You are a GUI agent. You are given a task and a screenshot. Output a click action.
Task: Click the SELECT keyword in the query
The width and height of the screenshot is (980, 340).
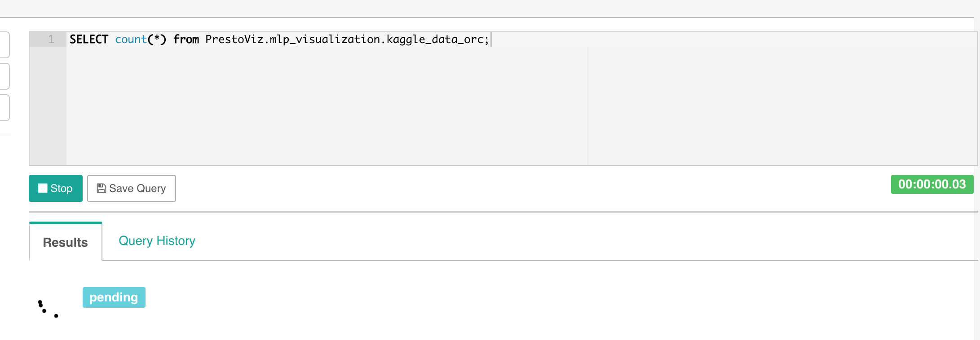click(x=88, y=39)
